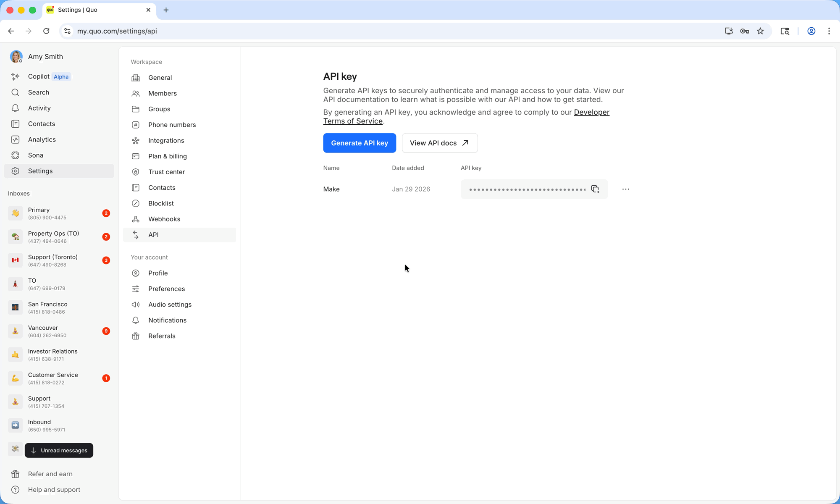Expand the browser customization menu

829,31
